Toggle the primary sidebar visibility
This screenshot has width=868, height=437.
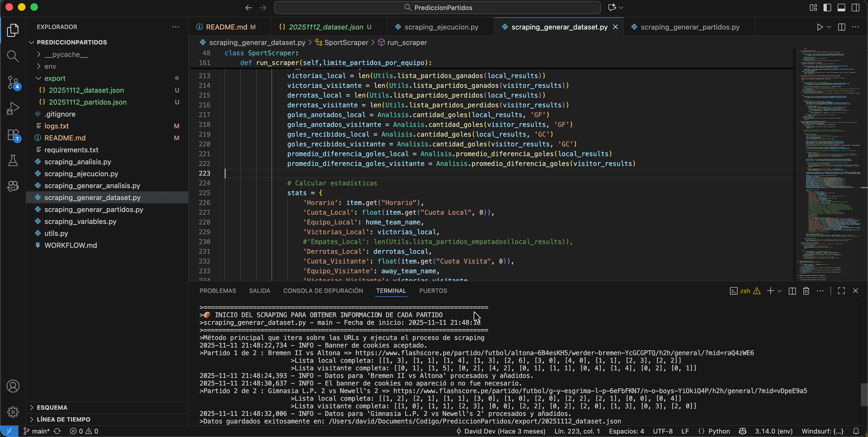(827, 8)
